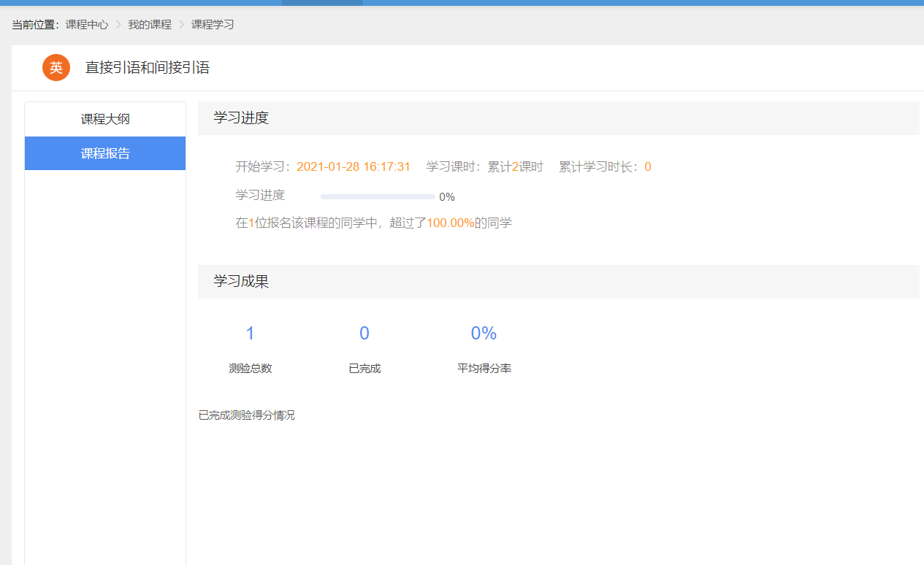Click the breadcrumb chevron before 课程学习
The image size is (924, 565).
[x=182, y=25]
